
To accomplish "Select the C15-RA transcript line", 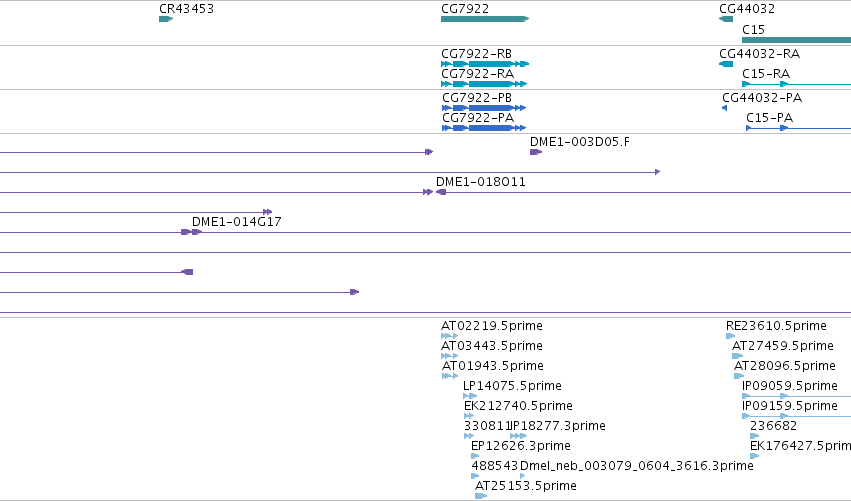I will click(796, 84).
